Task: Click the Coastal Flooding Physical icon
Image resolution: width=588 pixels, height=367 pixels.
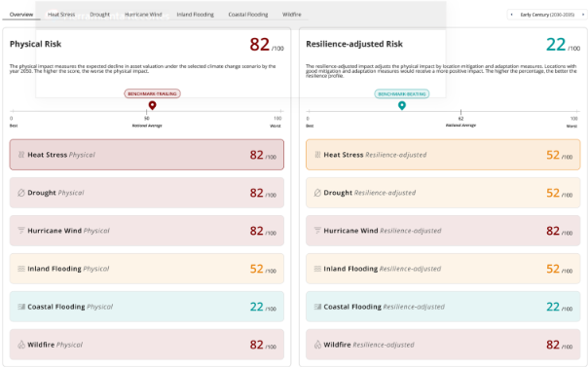Action: [21, 307]
